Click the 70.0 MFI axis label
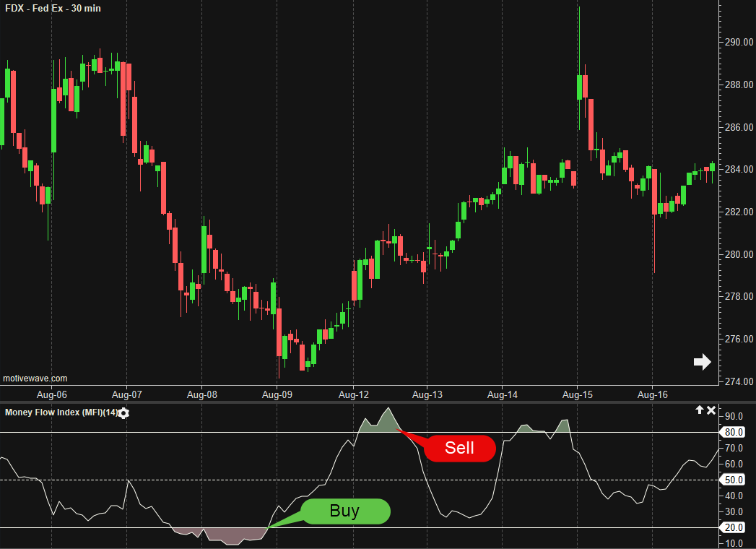The height and width of the screenshot is (549, 756). point(734,448)
